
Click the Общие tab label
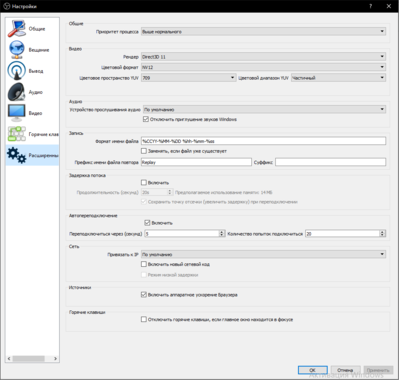click(x=37, y=29)
